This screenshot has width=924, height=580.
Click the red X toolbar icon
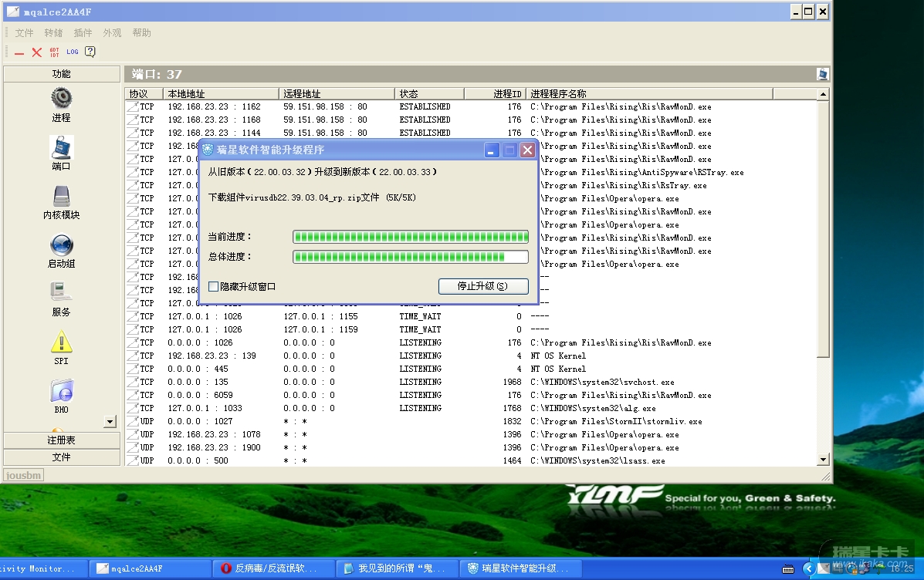click(36, 52)
